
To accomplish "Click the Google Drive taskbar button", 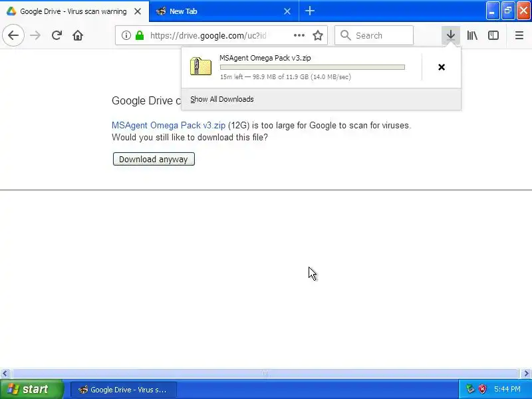I will point(124,390).
